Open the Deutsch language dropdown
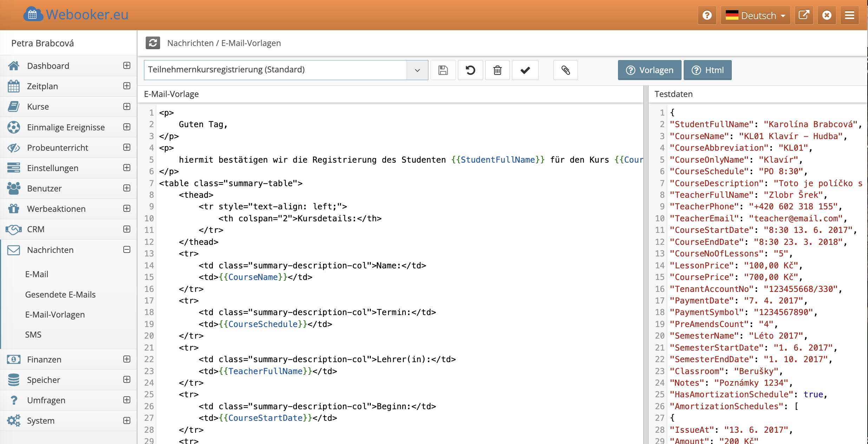Image resolution: width=868 pixels, height=444 pixels. pyautogui.click(x=755, y=15)
